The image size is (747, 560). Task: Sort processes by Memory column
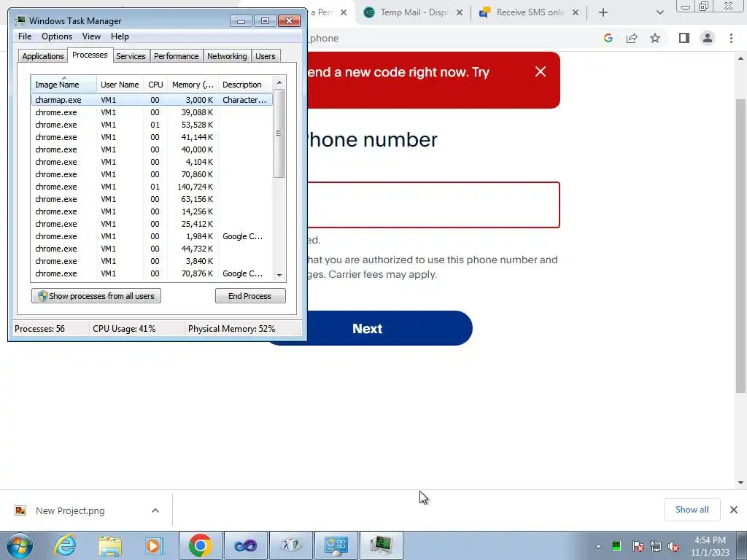tap(193, 85)
